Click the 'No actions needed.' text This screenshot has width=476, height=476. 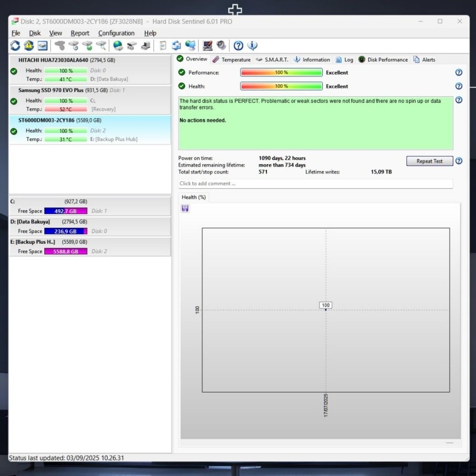(203, 120)
